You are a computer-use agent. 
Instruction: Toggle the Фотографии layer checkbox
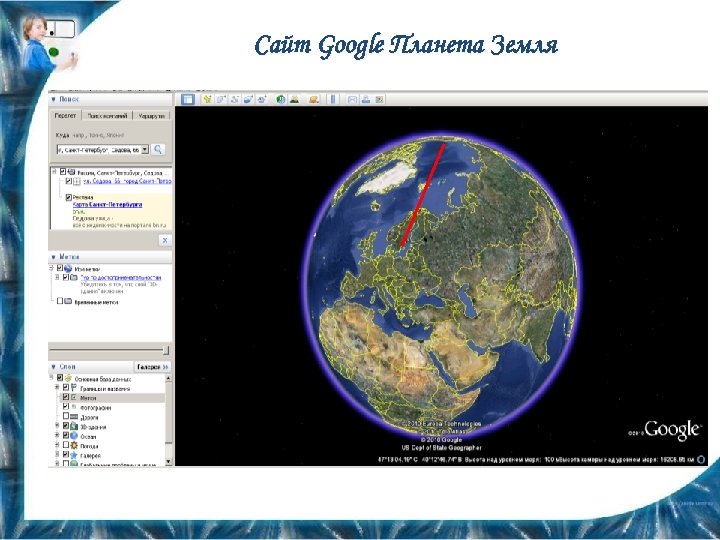[x=66, y=407]
